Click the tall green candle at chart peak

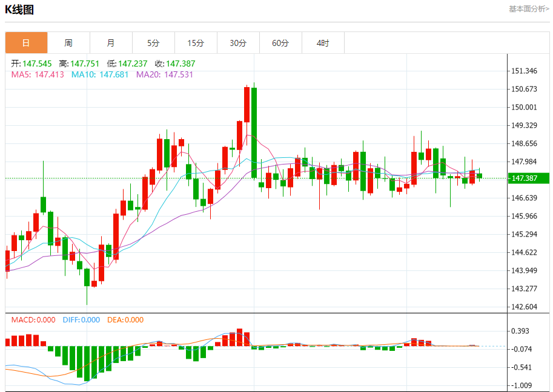[254, 133]
